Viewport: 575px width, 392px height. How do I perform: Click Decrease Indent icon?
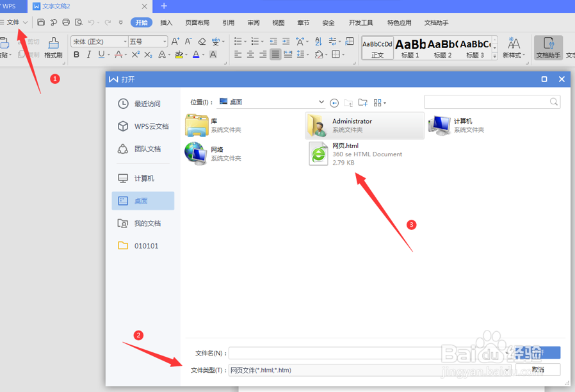[x=273, y=41]
